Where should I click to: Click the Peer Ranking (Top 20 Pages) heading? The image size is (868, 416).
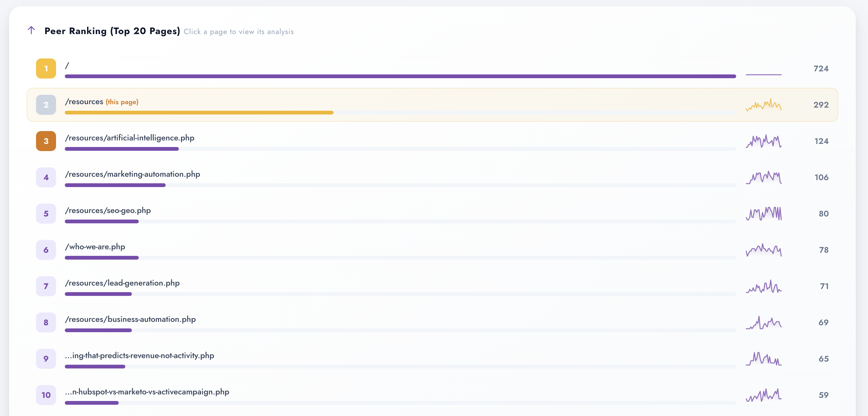pyautogui.click(x=112, y=31)
